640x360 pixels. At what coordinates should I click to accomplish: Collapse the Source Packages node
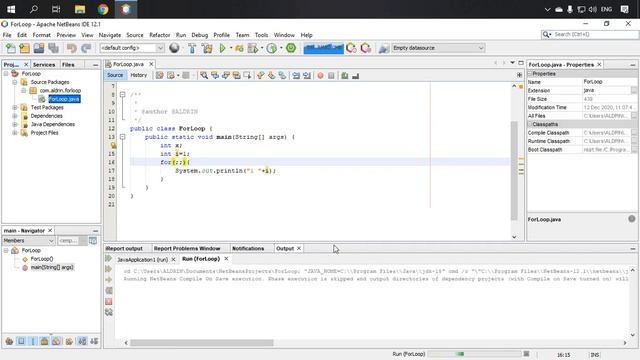coord(15,82)
